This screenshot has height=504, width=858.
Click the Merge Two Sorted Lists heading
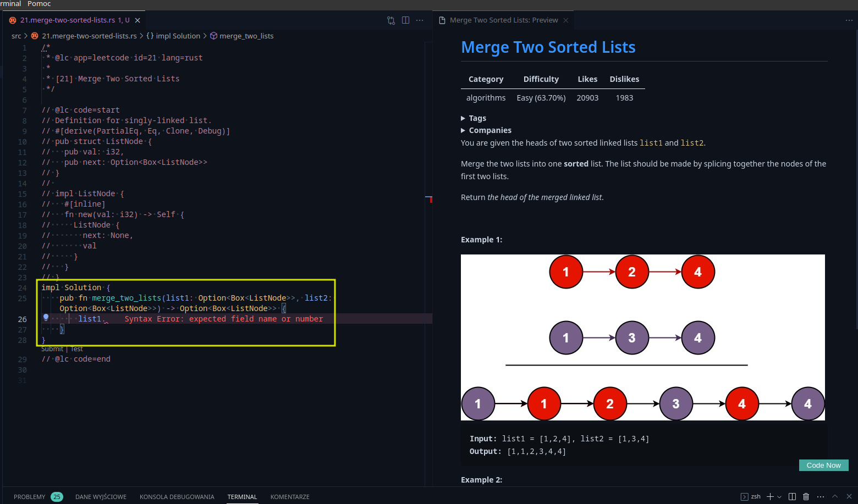click(548, 47)
